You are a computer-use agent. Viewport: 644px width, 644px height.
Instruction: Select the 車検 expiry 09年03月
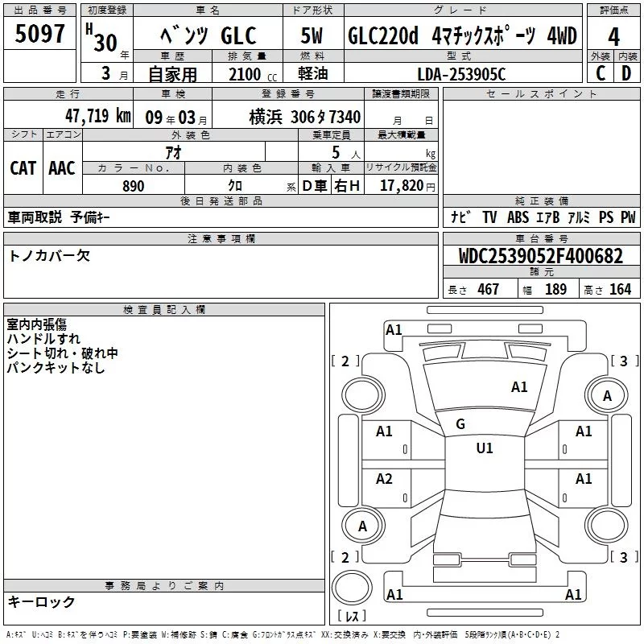pos(176,118)
